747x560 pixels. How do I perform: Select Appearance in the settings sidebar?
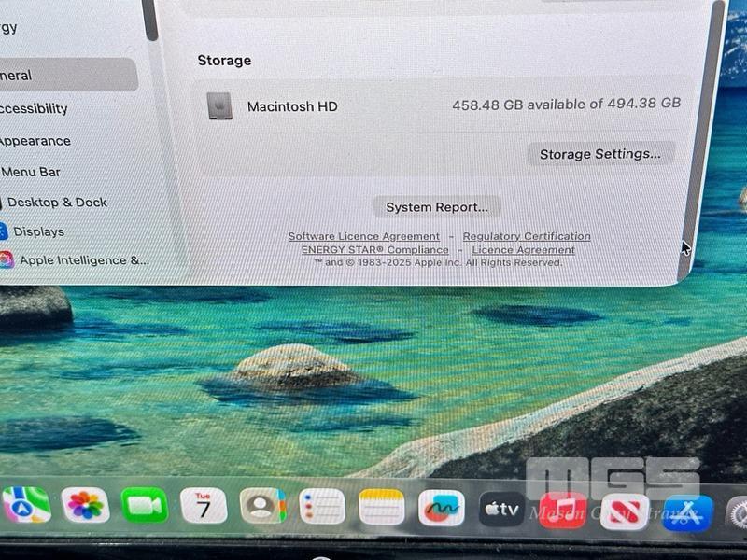[35, 141]
